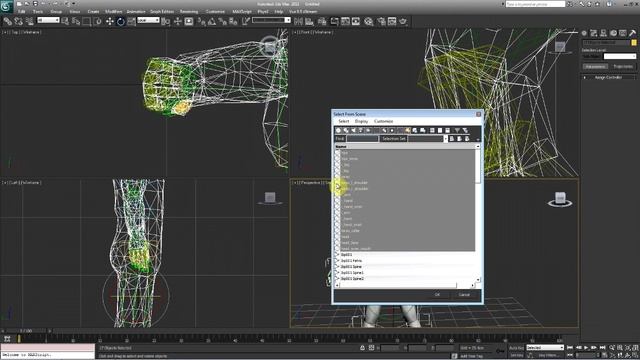Click Invert Selection icon in Select From Scene
This screenshot has width=640, height=360.
point(448,131)
